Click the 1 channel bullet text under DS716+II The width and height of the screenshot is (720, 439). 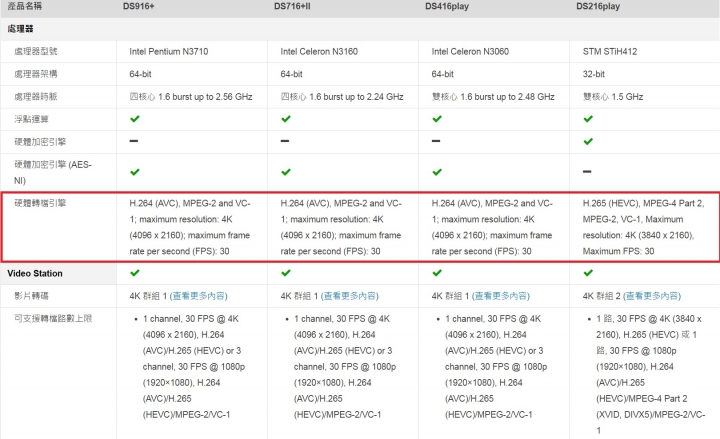point(345,366)
